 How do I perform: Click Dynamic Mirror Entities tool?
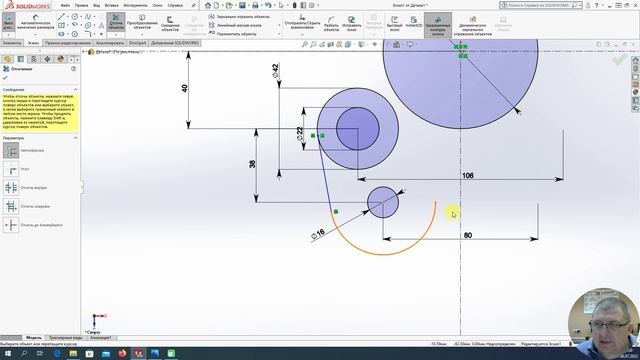click(472, 26)
